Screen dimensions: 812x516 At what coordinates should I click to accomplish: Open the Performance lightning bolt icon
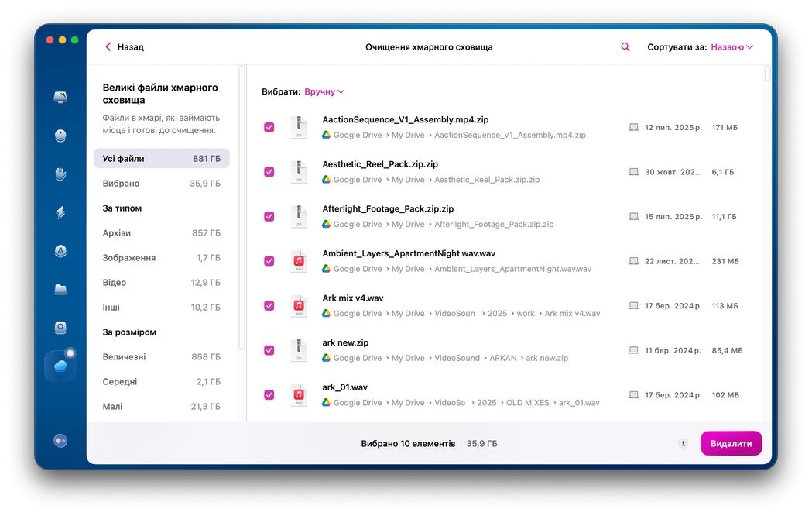(x=60, y=212)
